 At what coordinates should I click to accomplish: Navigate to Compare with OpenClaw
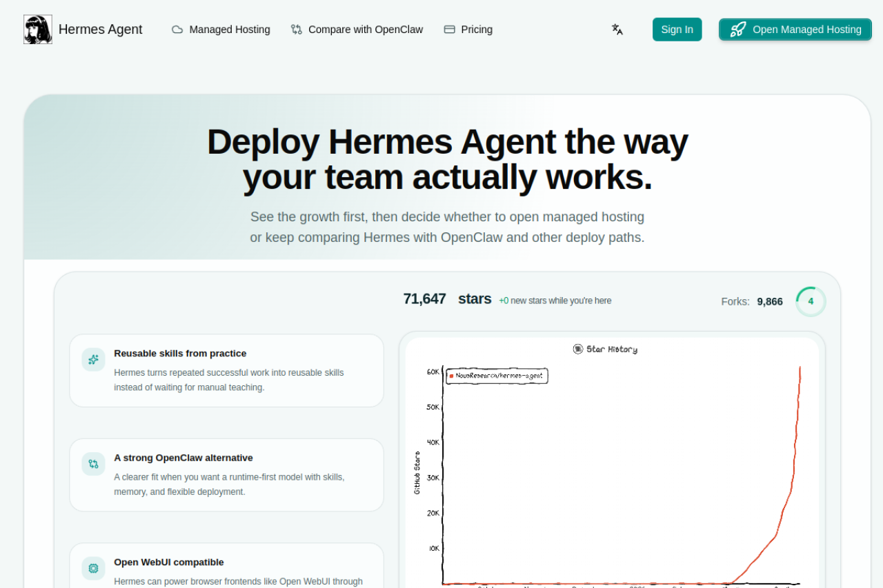click(x=366, y=29)
